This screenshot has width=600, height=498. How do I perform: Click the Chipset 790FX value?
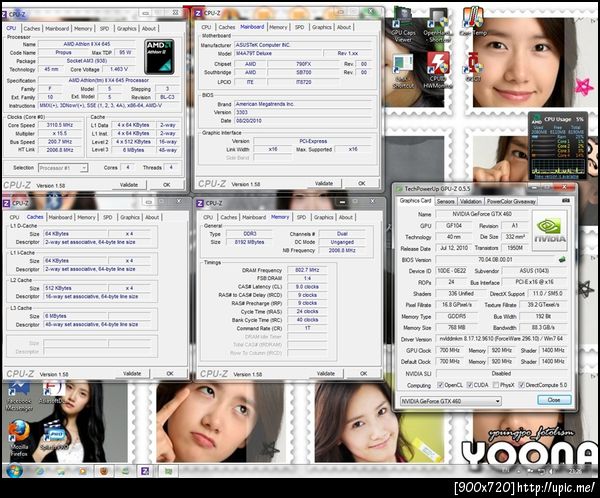coord(303,64)
